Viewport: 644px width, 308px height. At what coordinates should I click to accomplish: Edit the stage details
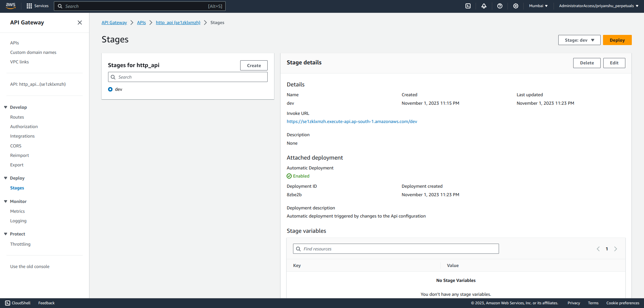[614, 63]
